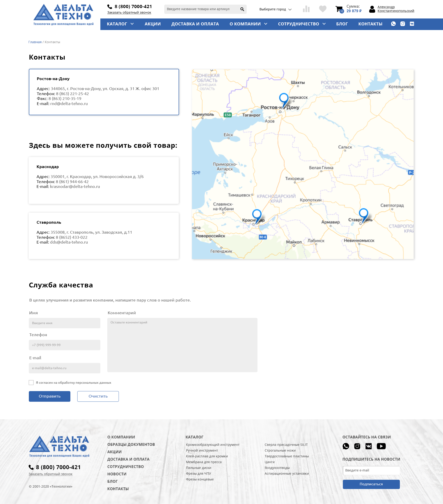Open Доставка и оплата in navigation
443x504 pixels.
point(195,24)
